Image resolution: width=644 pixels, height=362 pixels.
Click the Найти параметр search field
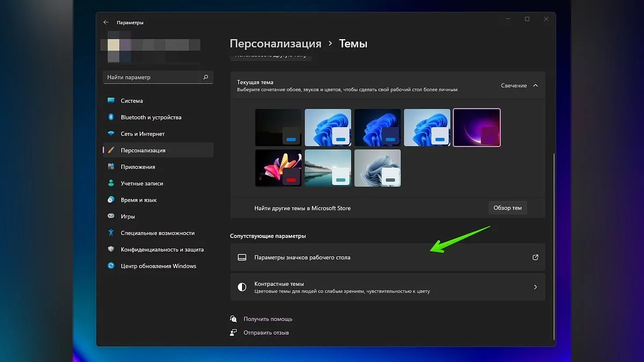point(152,77)
